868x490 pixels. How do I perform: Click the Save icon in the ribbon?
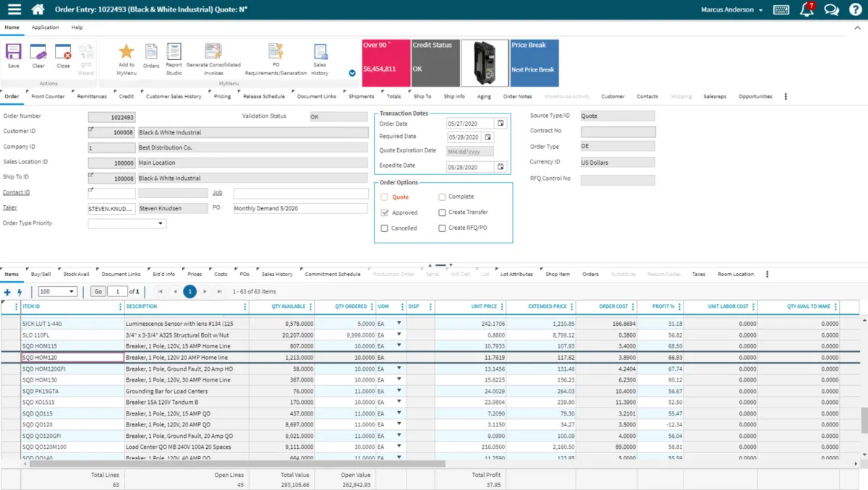coord(14,53)
